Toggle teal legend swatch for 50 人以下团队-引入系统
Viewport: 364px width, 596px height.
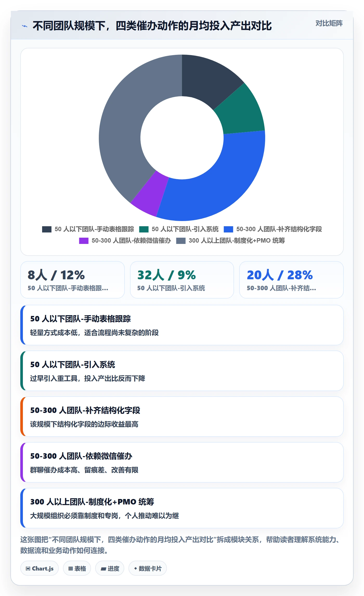[144, 229]
